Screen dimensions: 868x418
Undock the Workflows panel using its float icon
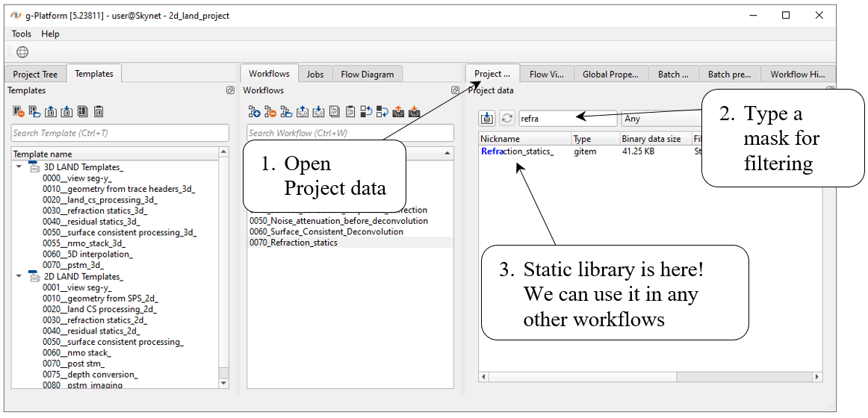455,90
